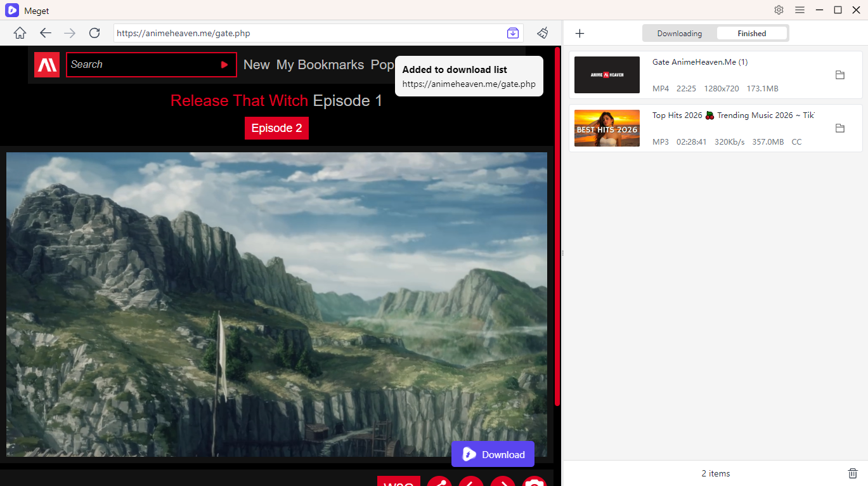Open the Top Hits 2026 download thumbnail
Screen dimensions: 868x486
pyautogui.click(x=607, y=128)
